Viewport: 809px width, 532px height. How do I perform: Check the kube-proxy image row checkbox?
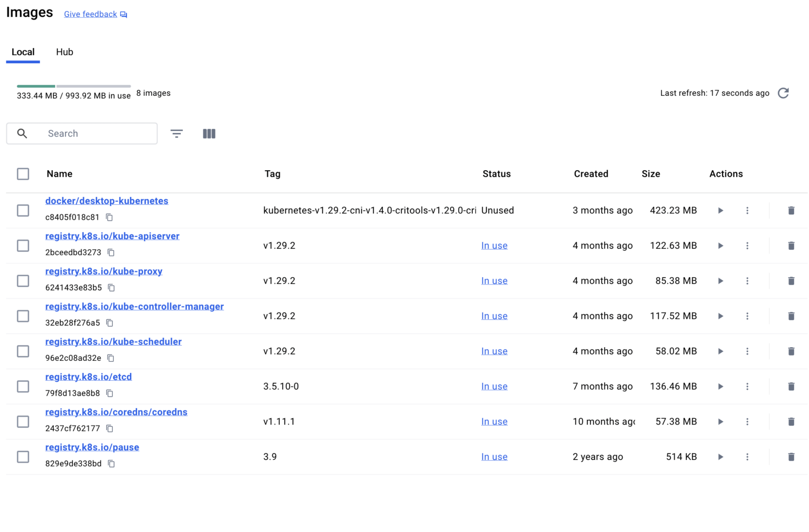[x=23, y=281]
